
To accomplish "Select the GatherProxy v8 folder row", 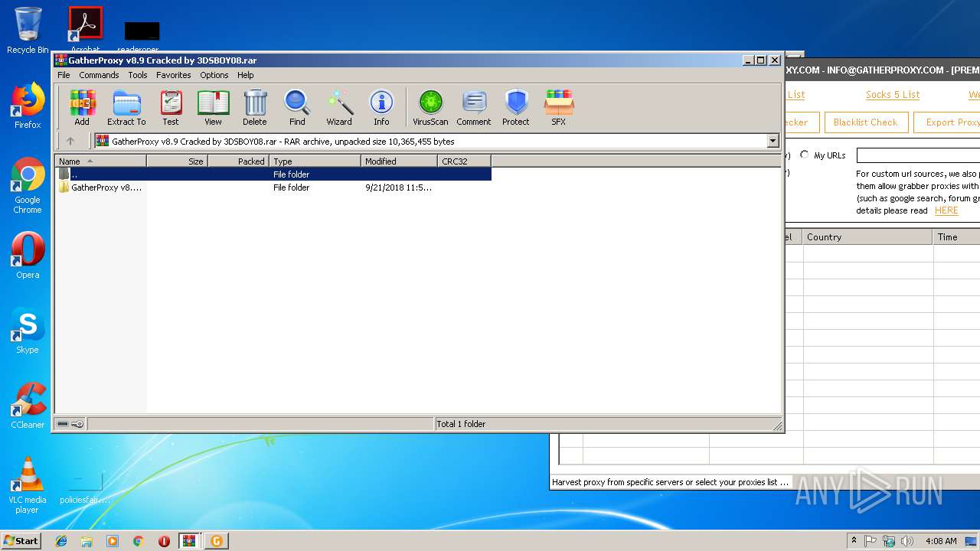I will (x=273, y=187).
